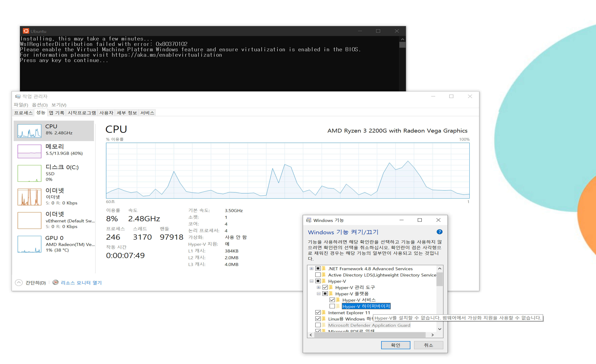
Task: Click the horizontal scroll-left arrow in feature list
Action: point(311,335)
